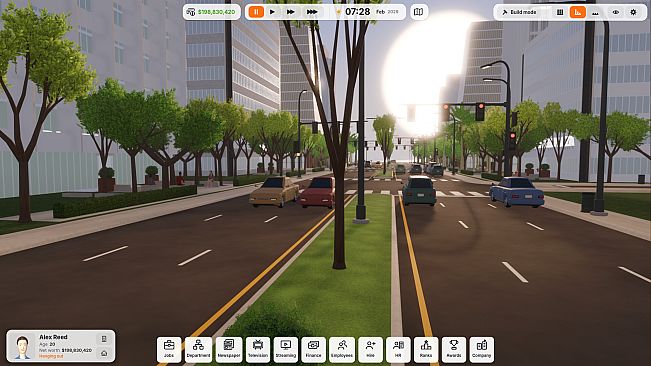
Task: Click the money balance $198,830,420
Action: (212, 12)
